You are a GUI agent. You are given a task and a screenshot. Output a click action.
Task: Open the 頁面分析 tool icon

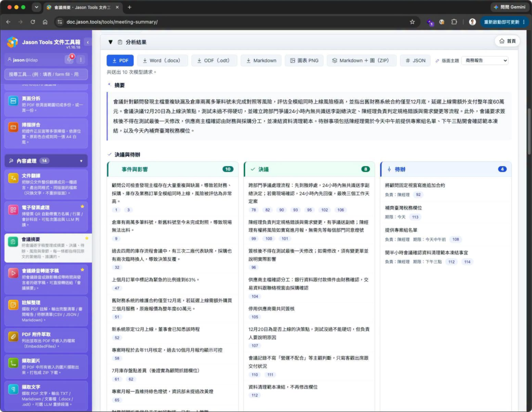tap(13, 101)
